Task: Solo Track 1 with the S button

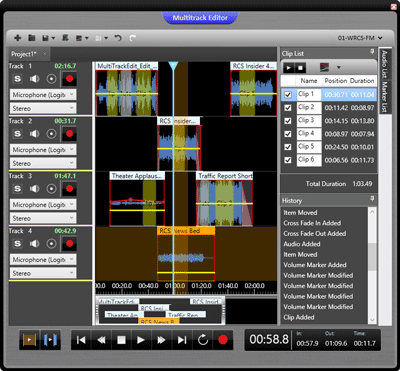Action: [x=17, y=79]
